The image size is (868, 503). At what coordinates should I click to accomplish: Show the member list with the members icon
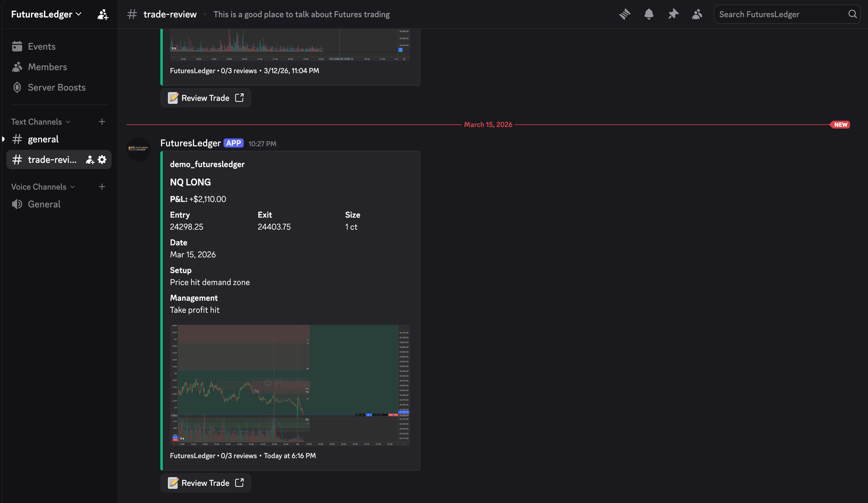(697, 14)
